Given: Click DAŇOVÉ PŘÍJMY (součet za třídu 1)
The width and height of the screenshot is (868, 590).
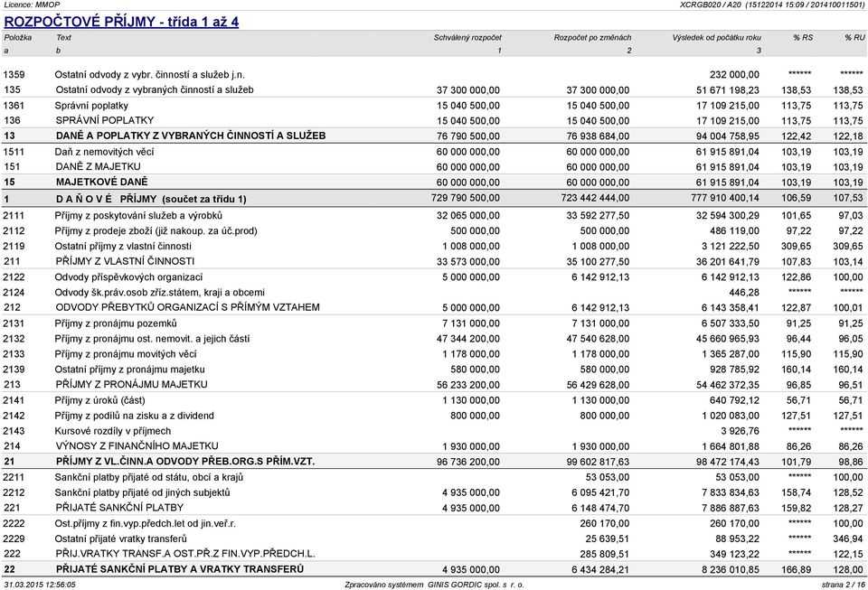Looking at the screenshot, I should click(151, 199).
